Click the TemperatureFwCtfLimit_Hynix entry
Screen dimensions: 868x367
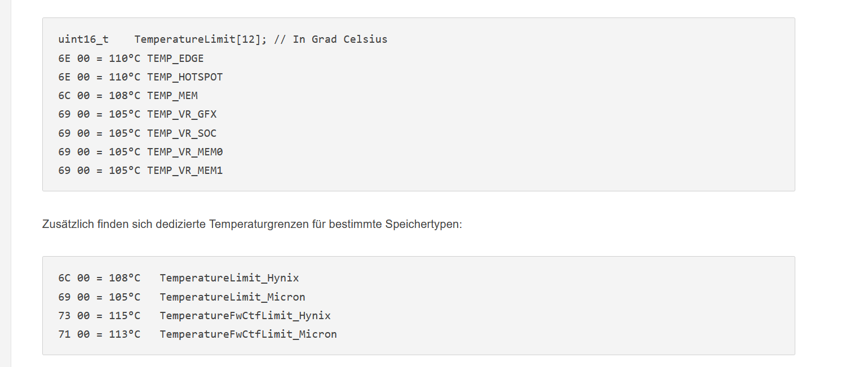coord(245,315)
